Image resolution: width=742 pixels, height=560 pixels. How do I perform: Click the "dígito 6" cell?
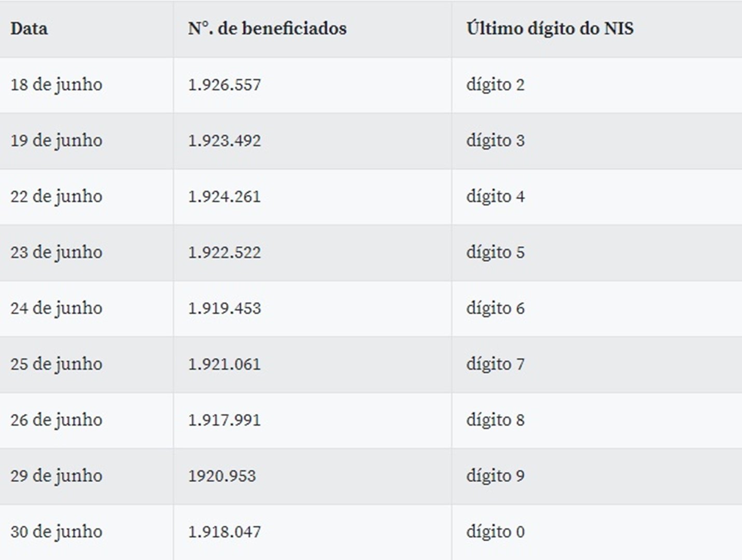[x=495, y=309]
